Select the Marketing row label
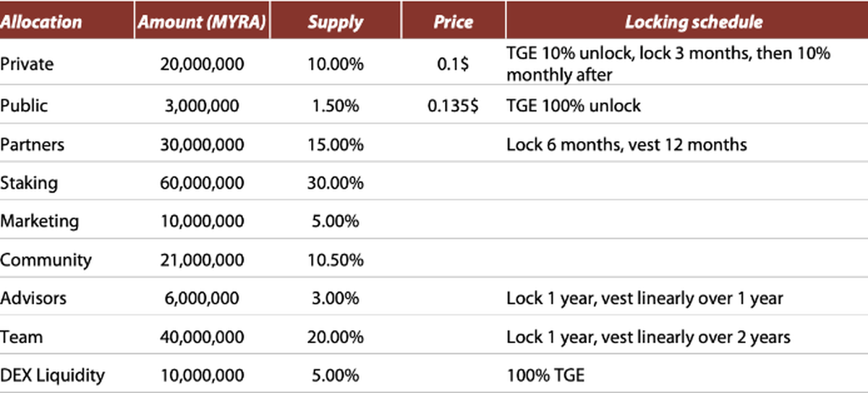The height and width of the screenshot is (393, 868). pos(39,221)
